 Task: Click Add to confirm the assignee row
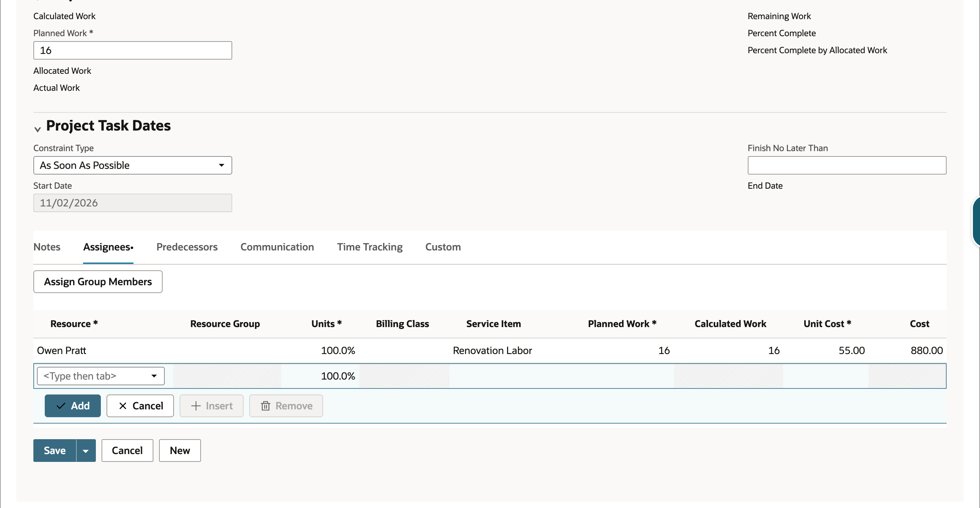pyautogui.click(x=73, y=406)
